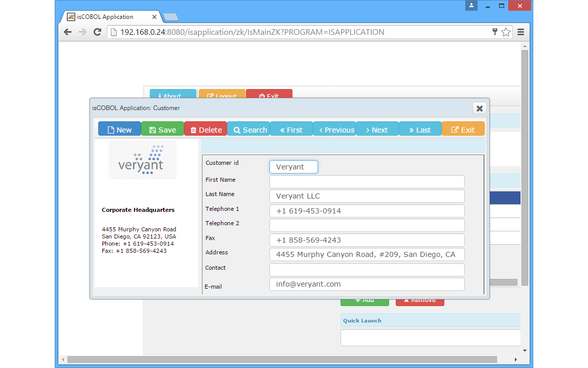Click 'San Diego, CA 92123, USA' text
Screen dimensions: 588x368
click(139, 236)
